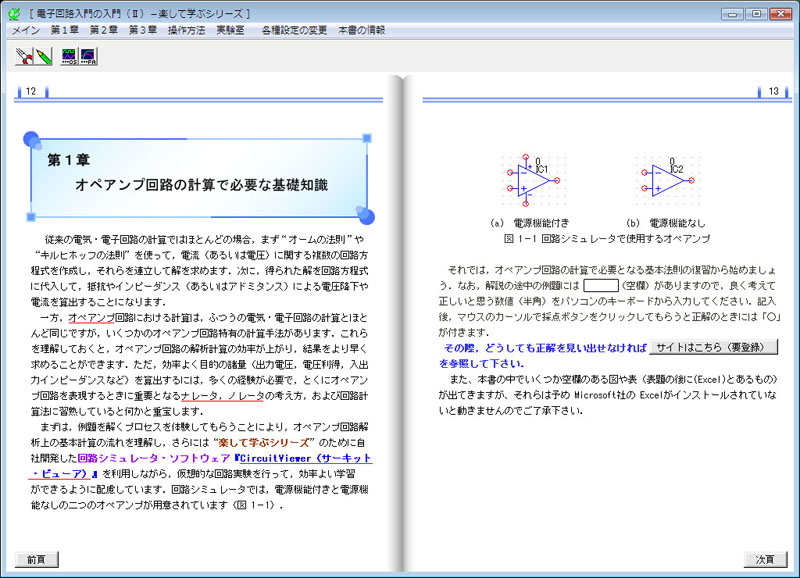Go to previous page with 前頁 button
The image size is (800, 578).
pos(37,559)
